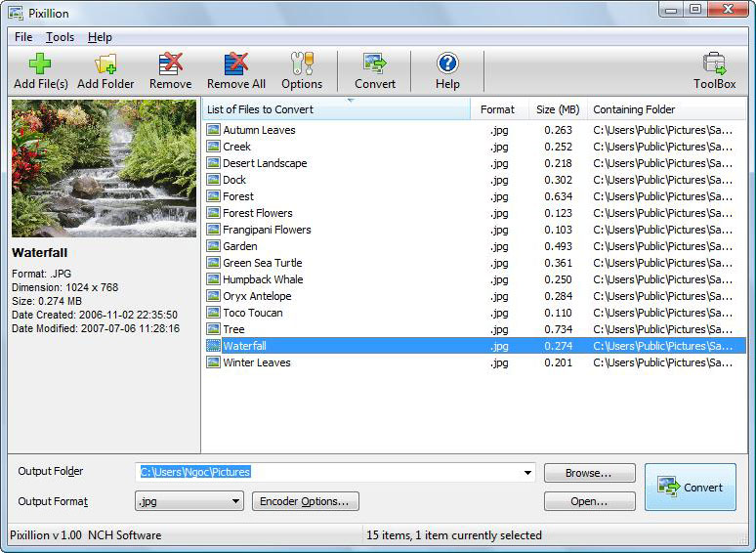Sort by the Format column header
Viewport: 756px width, 553px height.
click(499, 109)
